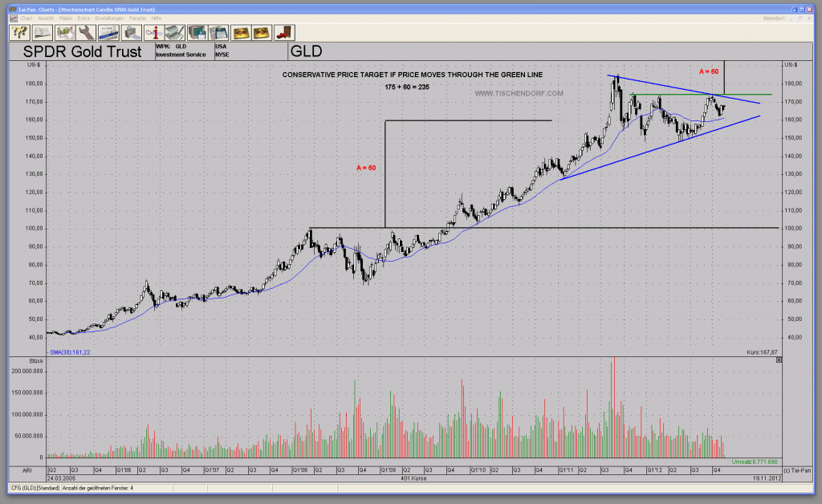Screen dimensions: 822x504
Task: Click the red info 'i' icon
Action: 154,32
